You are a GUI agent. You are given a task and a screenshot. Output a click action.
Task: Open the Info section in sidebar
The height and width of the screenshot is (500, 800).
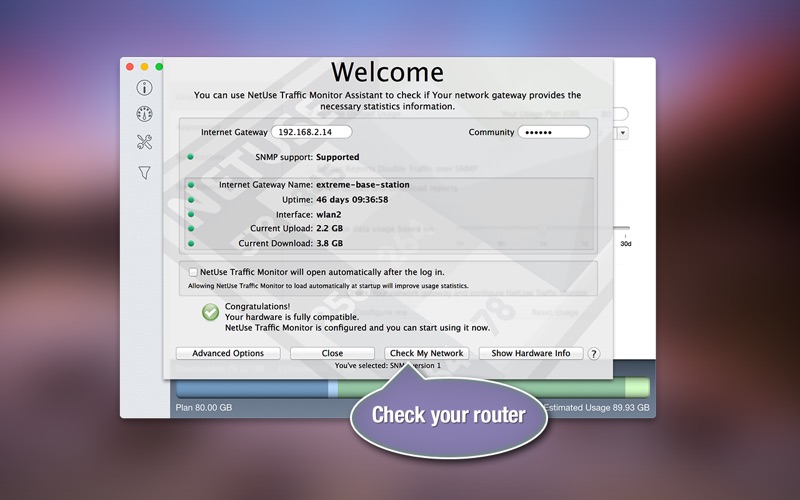coord(144,88)
